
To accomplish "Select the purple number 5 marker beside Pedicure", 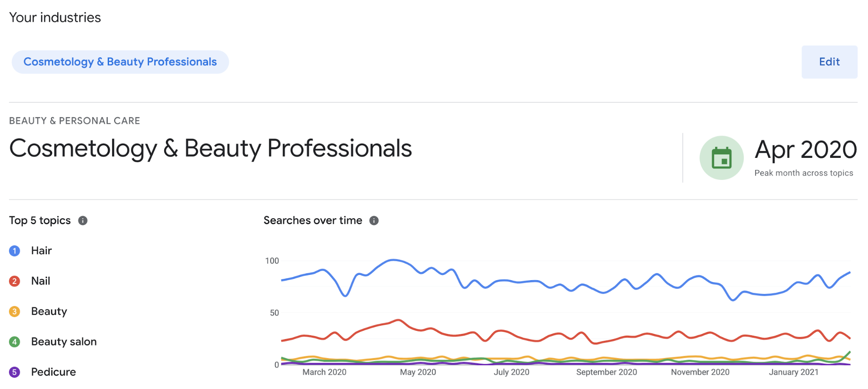I will [14, 372].
